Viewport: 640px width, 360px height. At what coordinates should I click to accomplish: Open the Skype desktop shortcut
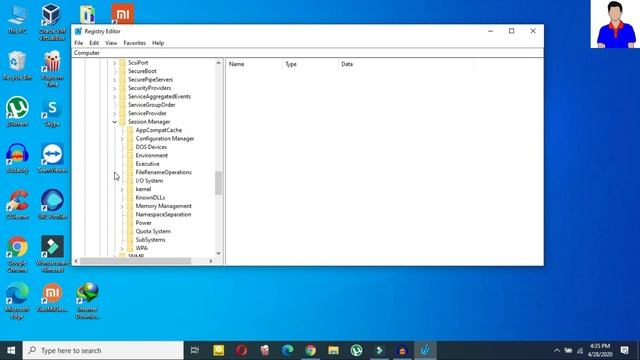(x=52, y=111)
